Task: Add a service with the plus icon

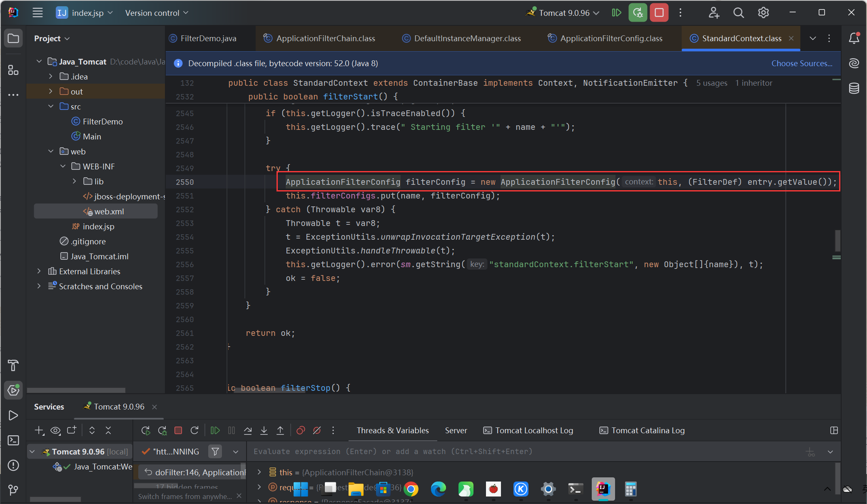Action: tap(39, 430)
